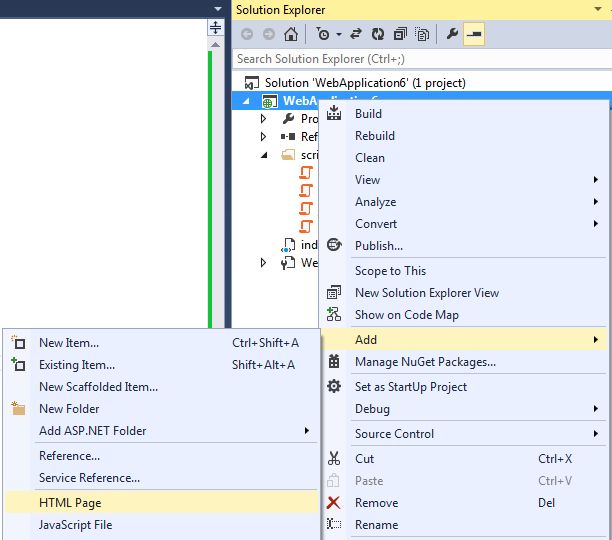This screenshot has width=612, height=540.
Task: Expand the References tree node
Action: (x=263, y=137)
